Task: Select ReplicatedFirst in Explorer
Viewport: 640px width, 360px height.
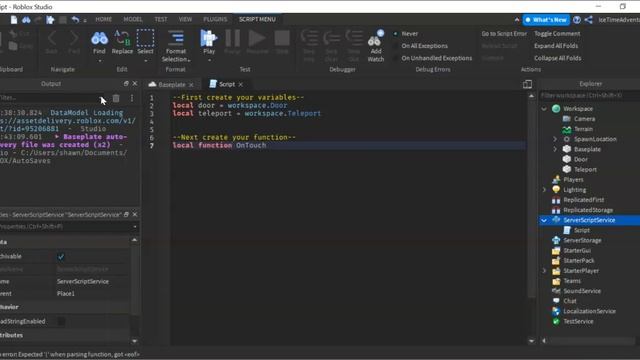Action: (584, 200)
